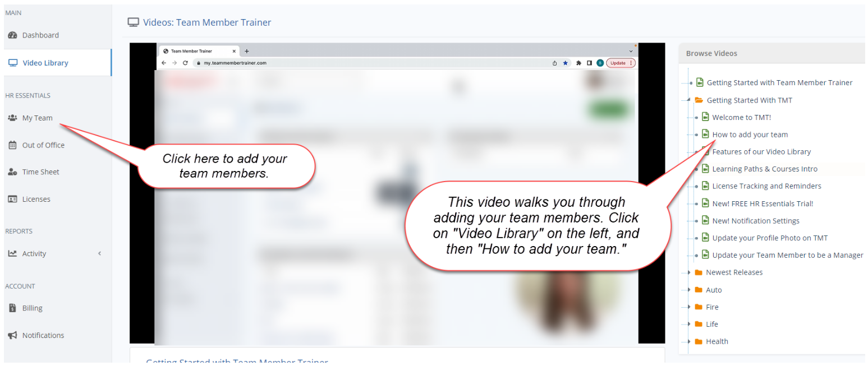Click the Out of Office calendar icon

pyautogui.click(x=12, y=145)
